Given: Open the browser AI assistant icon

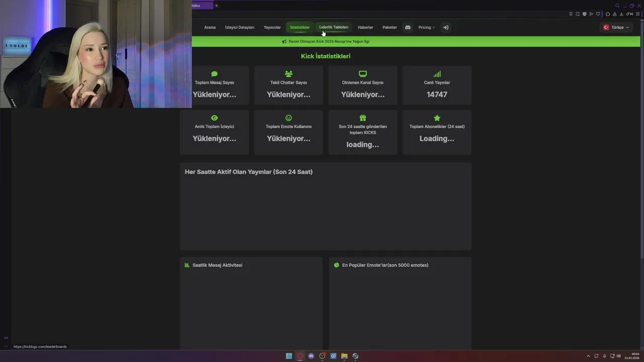Looking at the screenshot, I should coord(629,14).
